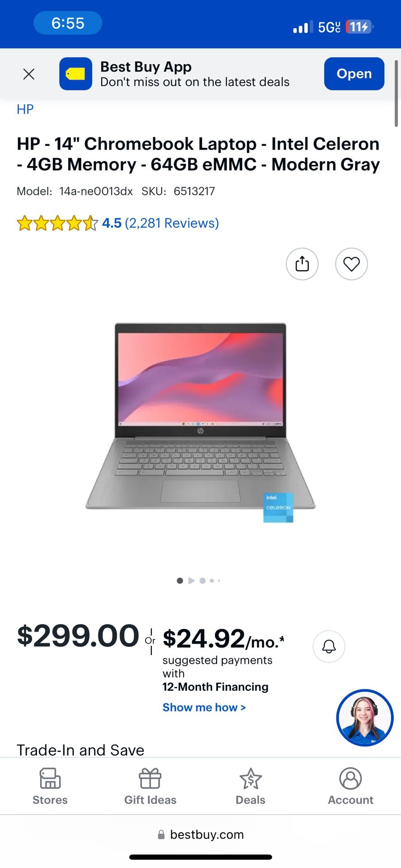Open the 2,281 Reviews link
This screenshot has height=868, width=401.
pos(172,223)
